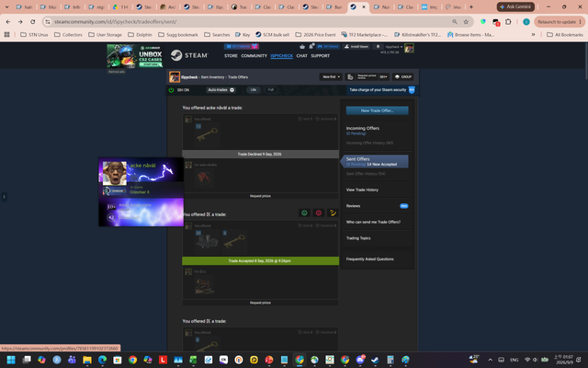
Task: Click the New Trade Offer button
Action: (378, 110)
